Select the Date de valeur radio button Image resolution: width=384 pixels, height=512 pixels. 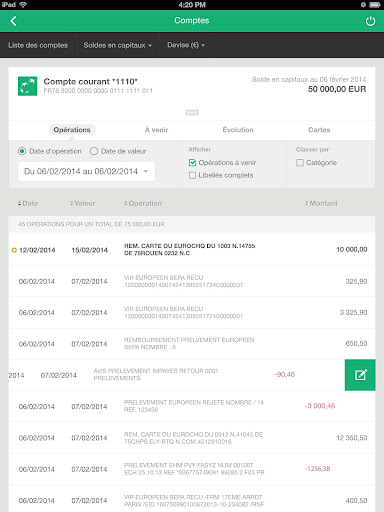point(94,151)
